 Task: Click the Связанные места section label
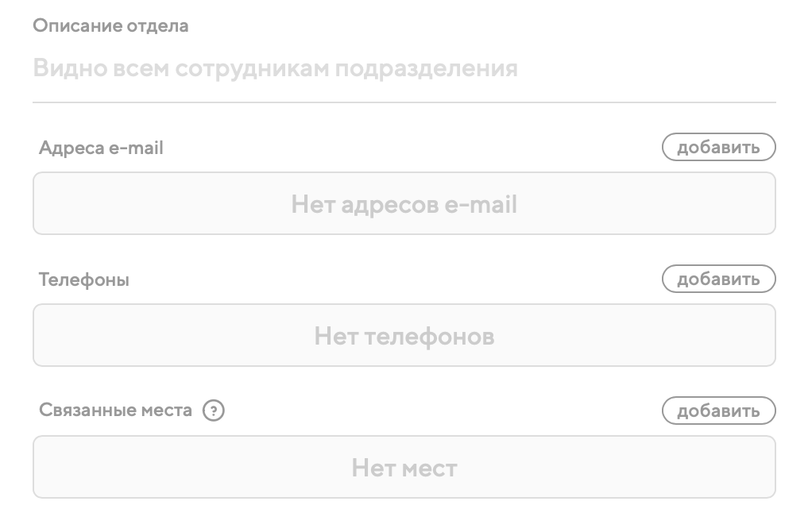(x=116, y=411)
